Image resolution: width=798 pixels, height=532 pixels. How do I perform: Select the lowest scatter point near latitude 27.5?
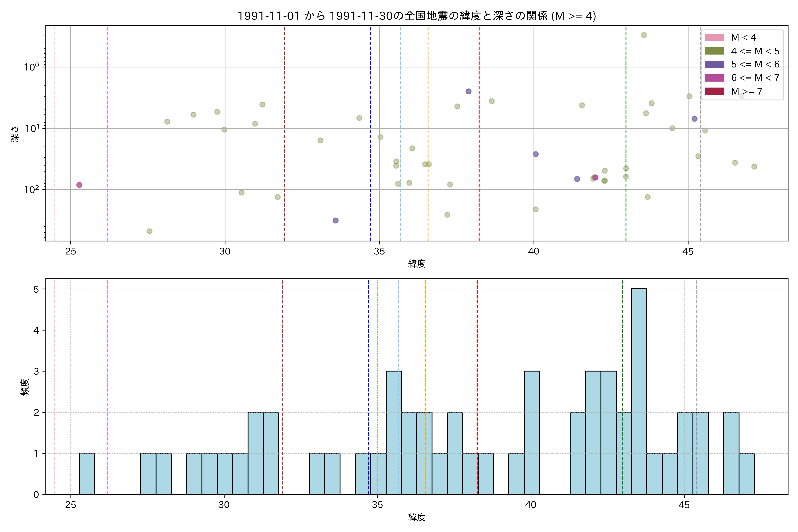click(149, 231)
